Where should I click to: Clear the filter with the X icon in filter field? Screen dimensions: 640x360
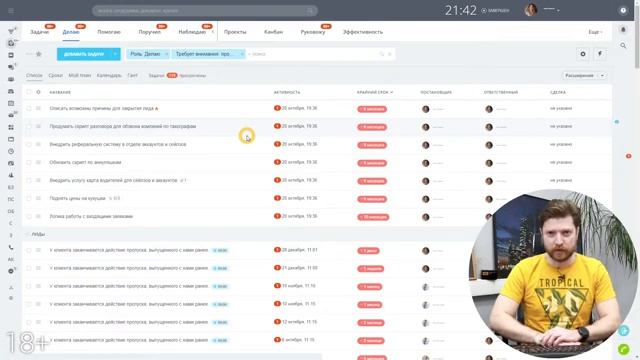coord(390,54)
